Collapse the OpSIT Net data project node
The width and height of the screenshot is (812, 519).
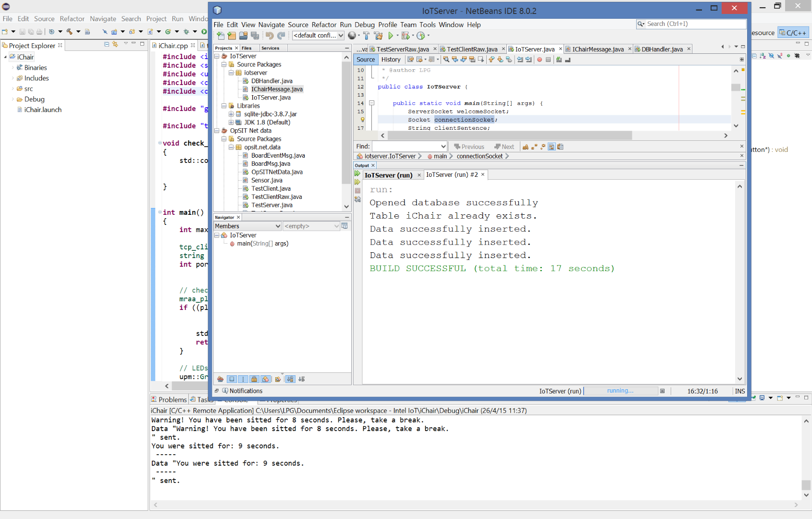pos(217,131)
